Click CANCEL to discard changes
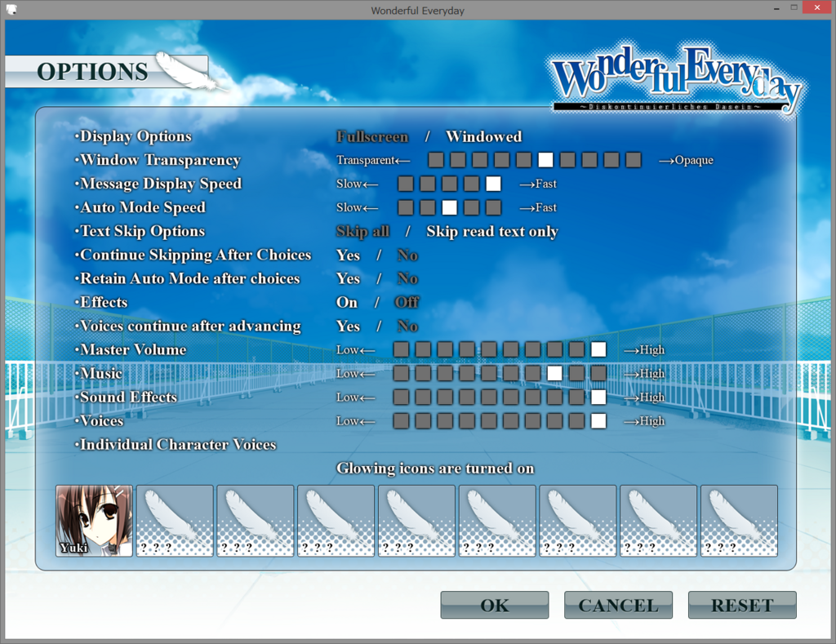This screenshot has width=836, height=644. (619, 605)
